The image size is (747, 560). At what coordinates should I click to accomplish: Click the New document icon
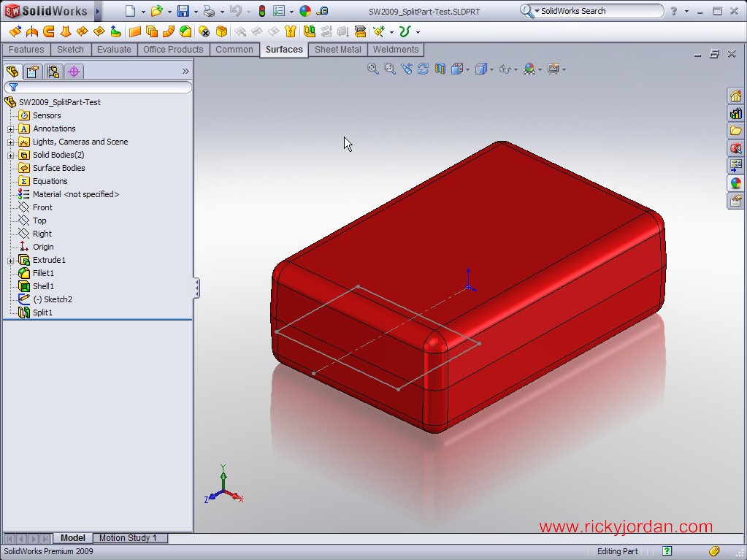coord(130,11)
